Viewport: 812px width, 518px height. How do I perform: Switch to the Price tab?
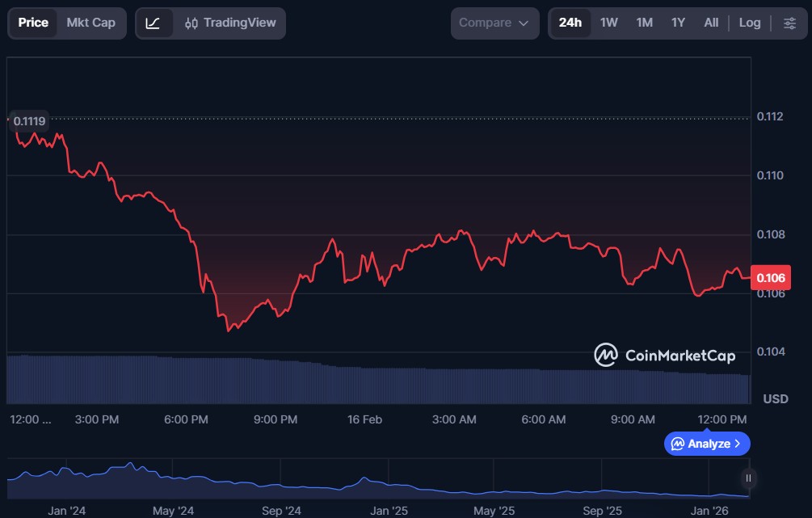[33, 23]
